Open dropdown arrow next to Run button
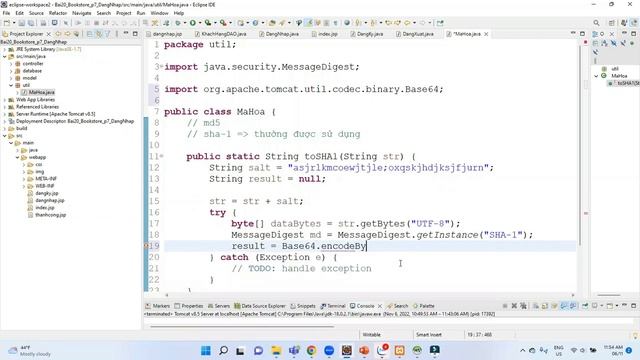 (200, 23)
